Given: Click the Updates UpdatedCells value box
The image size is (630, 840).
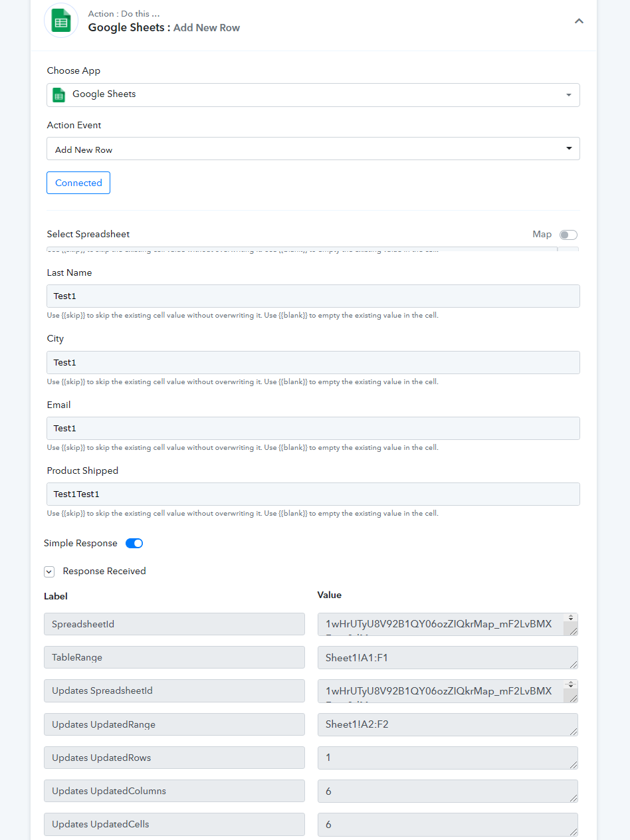Looking at the screenshot, I should point(447,824).
